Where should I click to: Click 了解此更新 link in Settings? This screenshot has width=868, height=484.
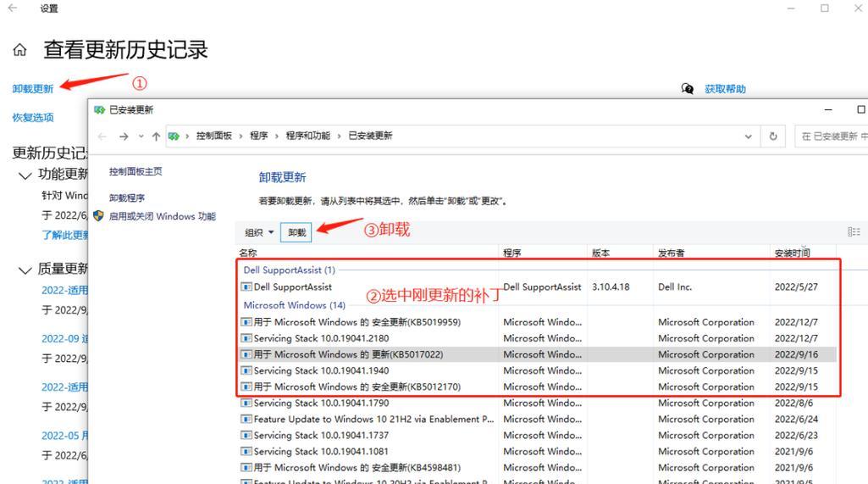(64, 235)
